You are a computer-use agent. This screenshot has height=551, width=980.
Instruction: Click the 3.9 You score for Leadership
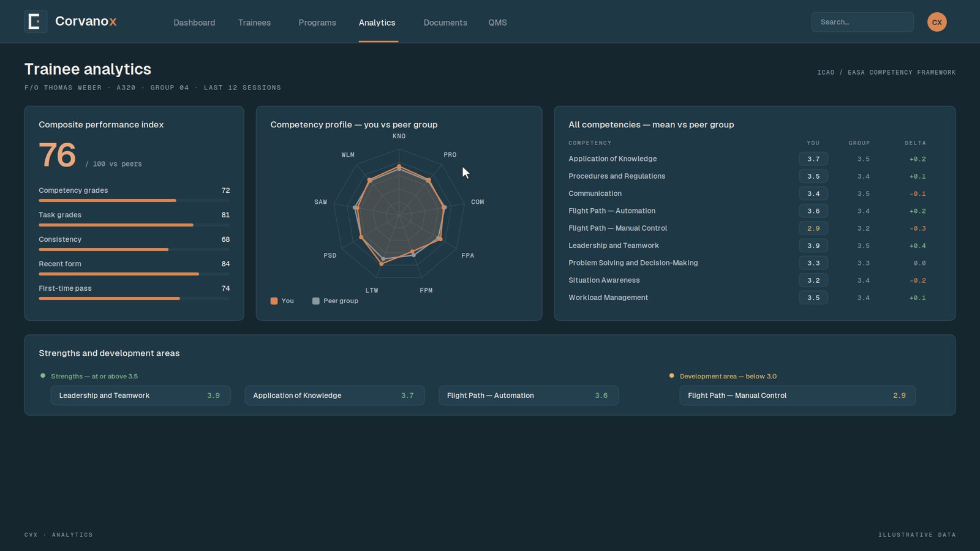tap(813, 246)
